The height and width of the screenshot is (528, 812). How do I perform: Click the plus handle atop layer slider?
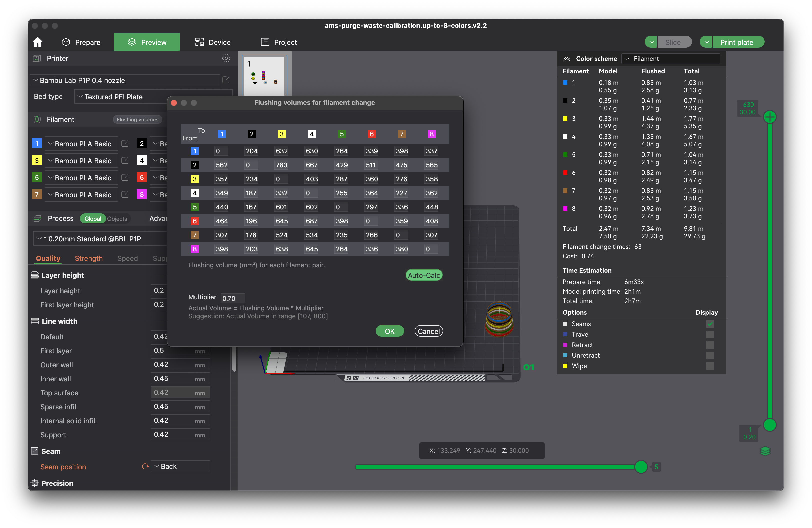tap(770, 117)
